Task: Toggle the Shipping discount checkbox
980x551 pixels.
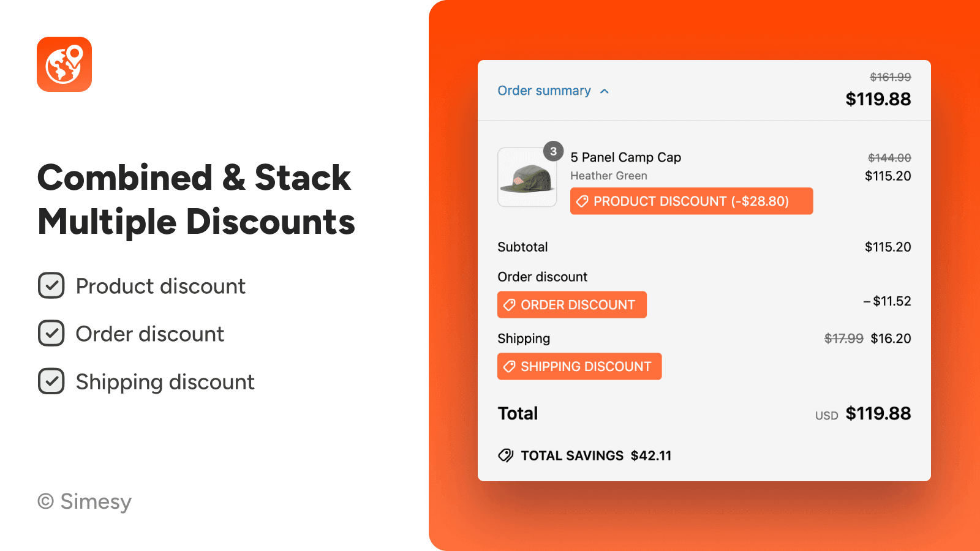Action: [51, 381]
